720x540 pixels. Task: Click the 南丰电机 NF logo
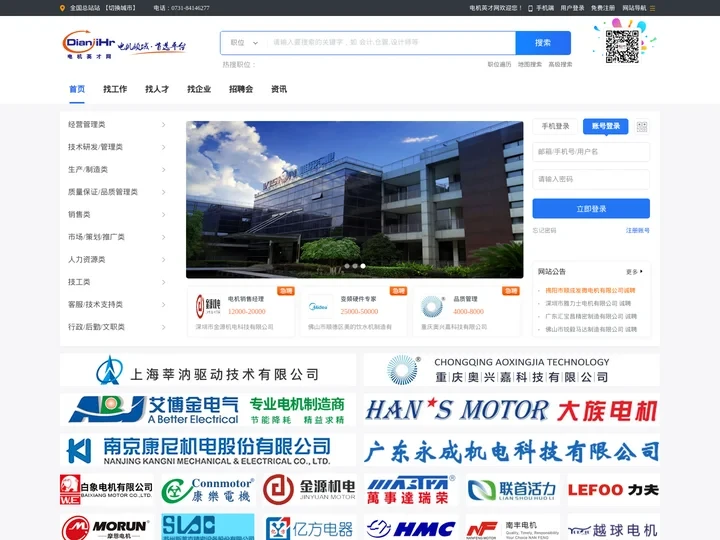(512, 527)
